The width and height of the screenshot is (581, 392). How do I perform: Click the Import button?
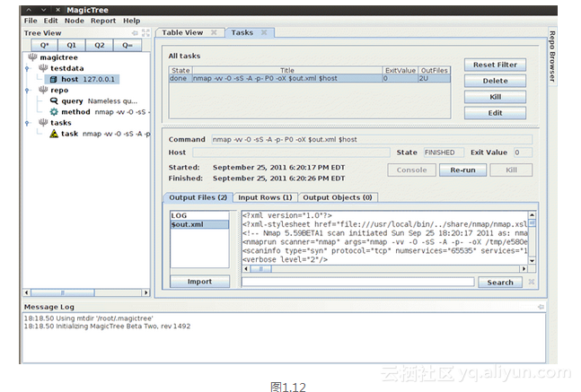(199, 282)
